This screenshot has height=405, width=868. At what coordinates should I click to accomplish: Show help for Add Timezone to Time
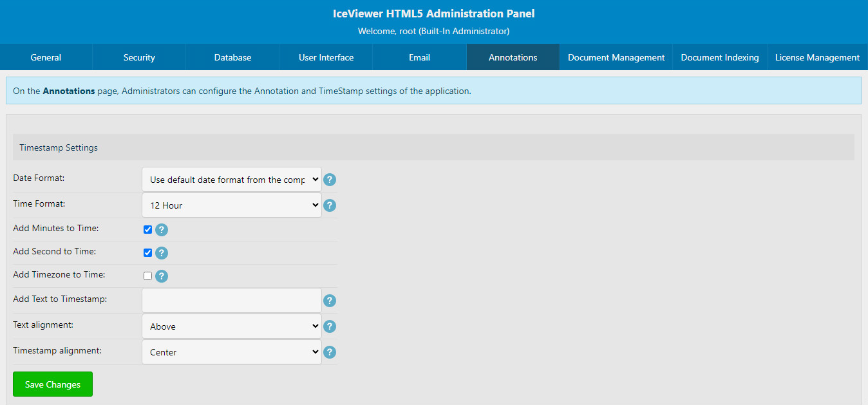pos(162,276)
